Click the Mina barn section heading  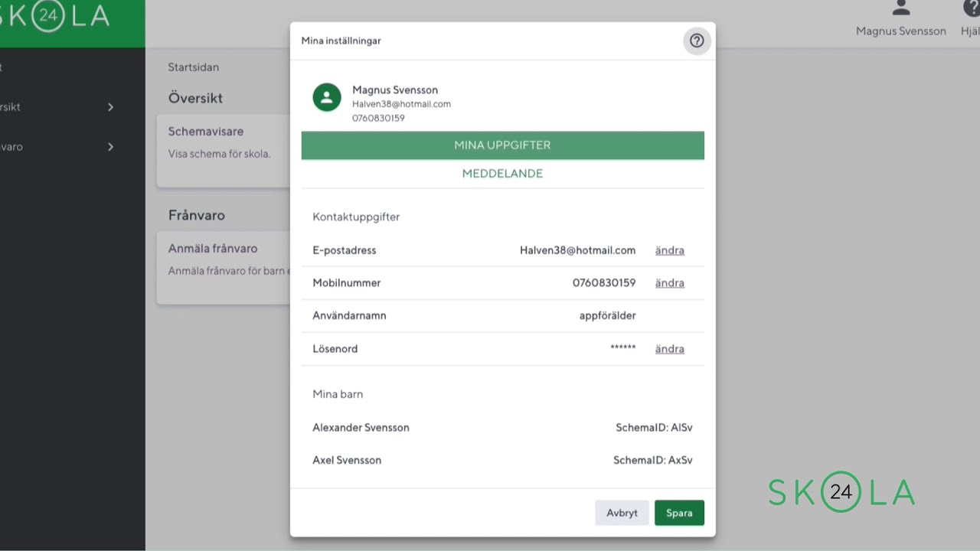pos(338,394)
